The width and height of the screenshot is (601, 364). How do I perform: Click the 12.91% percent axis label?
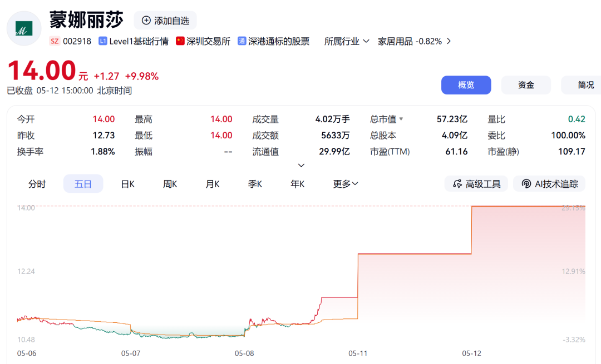click(x=573, y=271)
